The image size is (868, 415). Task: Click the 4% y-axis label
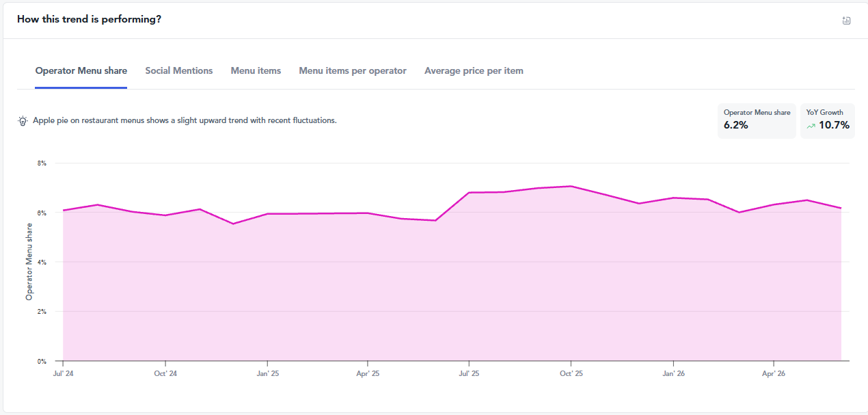coord(42,262)
